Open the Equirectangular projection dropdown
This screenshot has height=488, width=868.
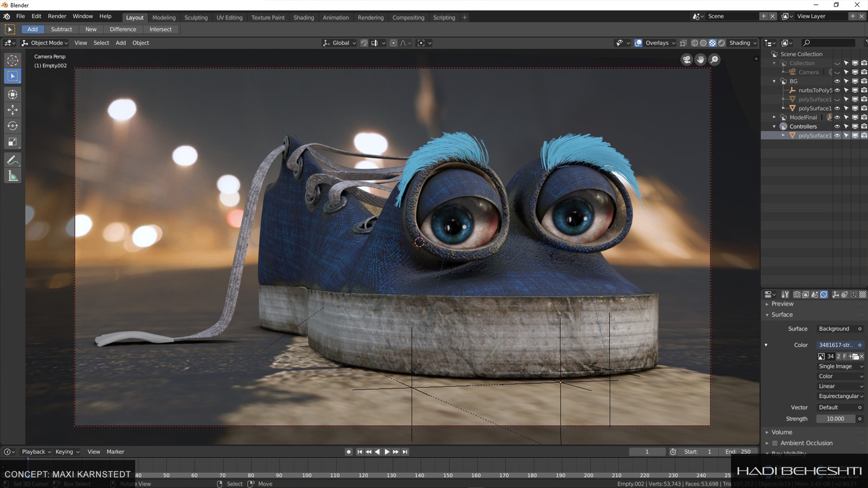click(x=840, y=396)
